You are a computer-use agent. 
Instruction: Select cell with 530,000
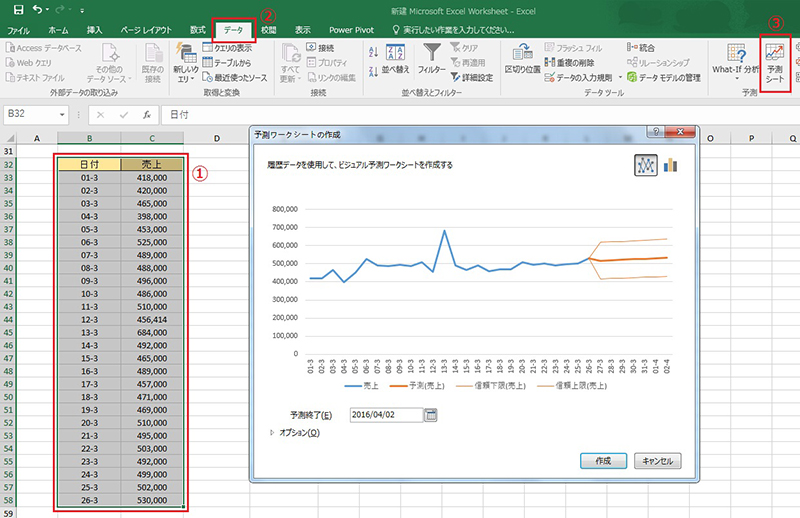pyautogui.click(x=152, y=500)
